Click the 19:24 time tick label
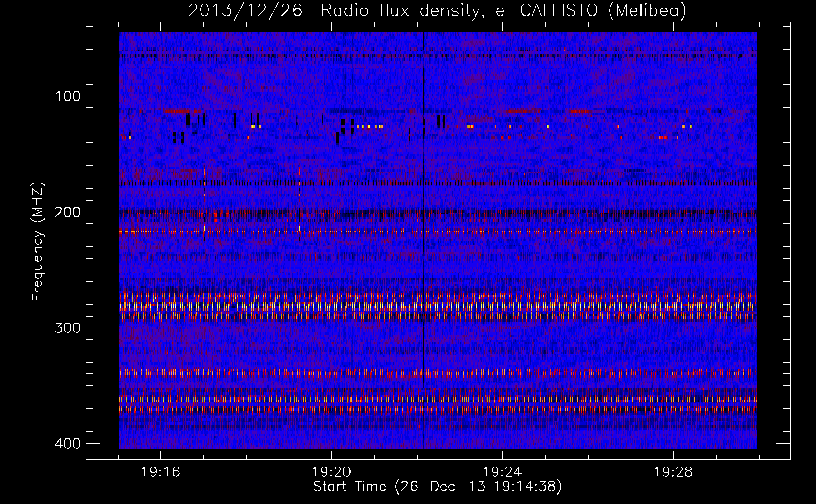The image size is (816, 504). 502,472
